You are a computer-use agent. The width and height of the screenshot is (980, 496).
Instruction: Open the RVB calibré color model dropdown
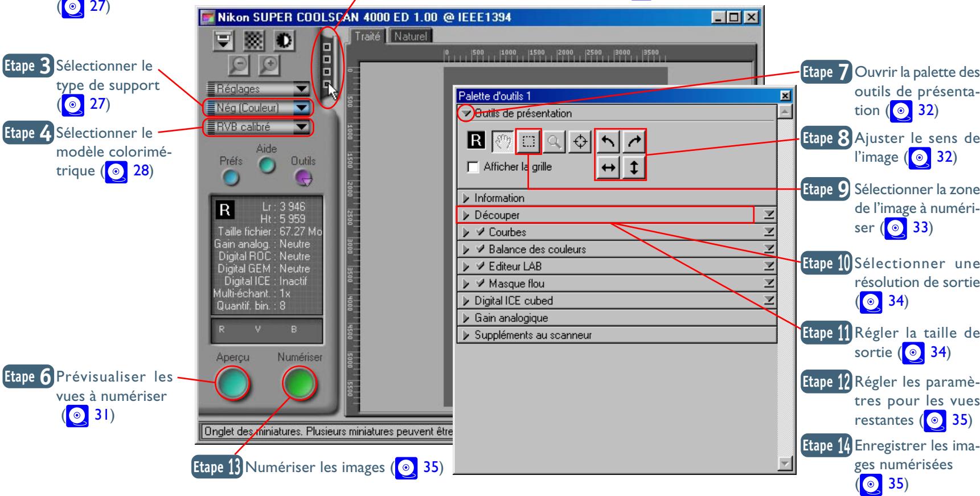pyautogui.click(x=258, y=127)
